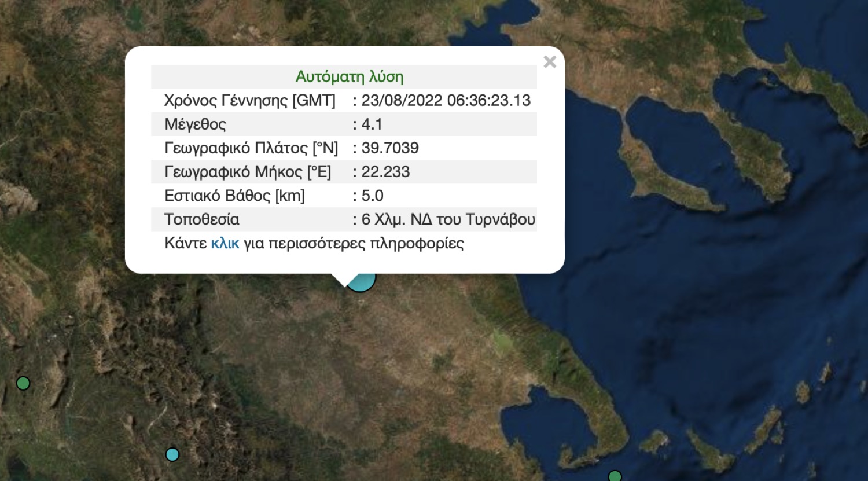Click the 'Μέγεθος' row label
The image size is (868, 481).
(x=195, y=124)
